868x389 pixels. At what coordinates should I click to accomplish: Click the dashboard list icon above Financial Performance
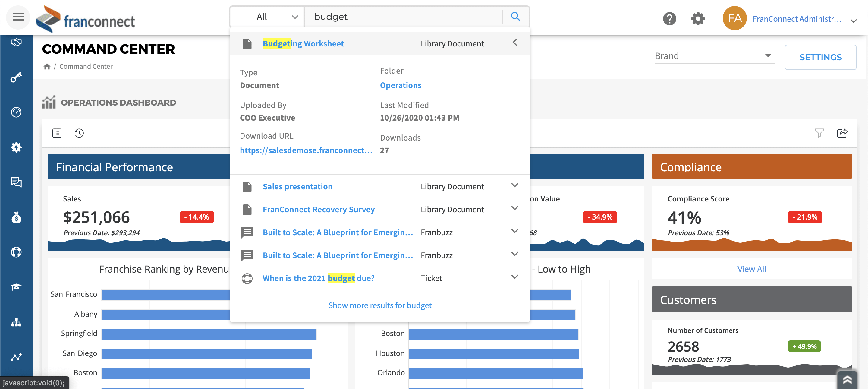tap(57, 133)
